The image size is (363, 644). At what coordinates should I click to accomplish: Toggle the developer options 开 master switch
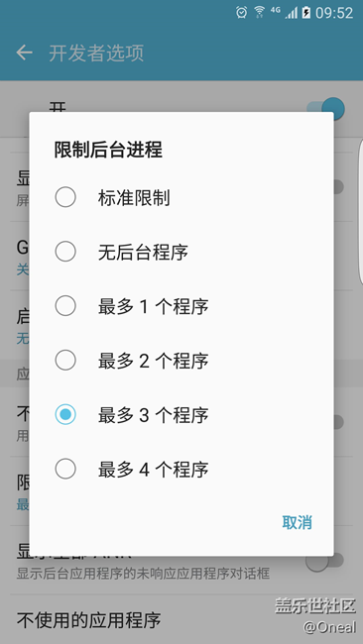(325, 109)
